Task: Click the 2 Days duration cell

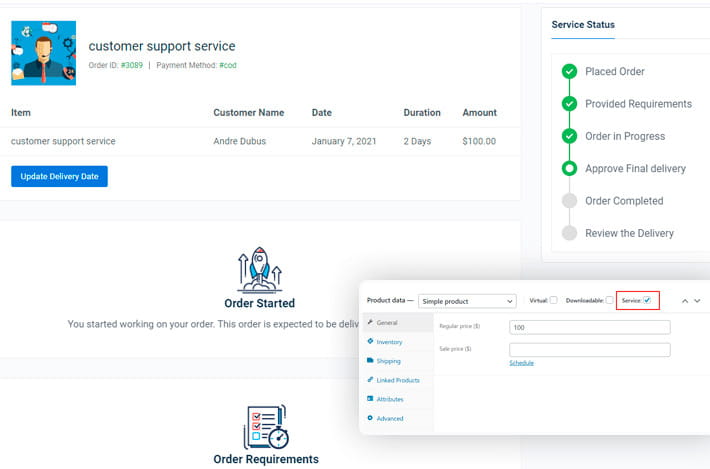Action: tap(417, 141)
